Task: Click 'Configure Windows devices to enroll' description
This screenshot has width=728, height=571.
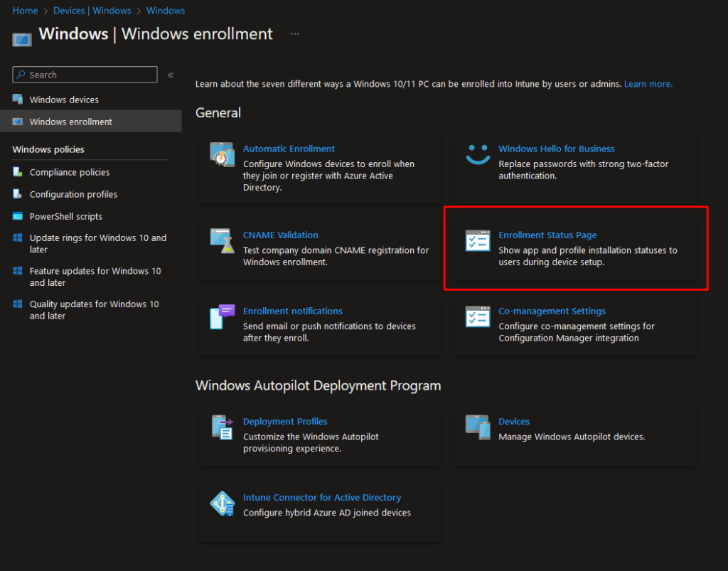Action: [328, 176]
